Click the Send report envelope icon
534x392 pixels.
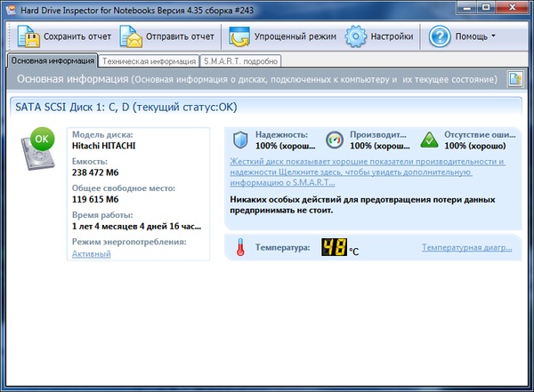pyautogui.click(x=131, y=36)
